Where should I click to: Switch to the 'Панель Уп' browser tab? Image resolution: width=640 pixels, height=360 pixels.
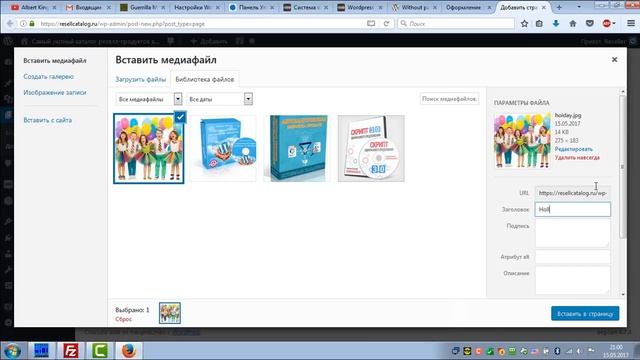tap(251, 7)
